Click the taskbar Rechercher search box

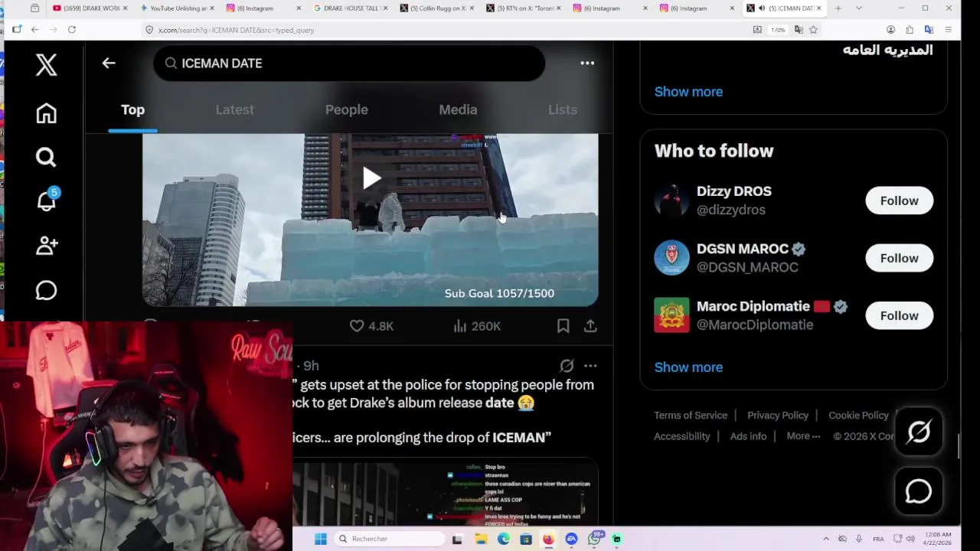pyautogui.click(x=390, y=539)
